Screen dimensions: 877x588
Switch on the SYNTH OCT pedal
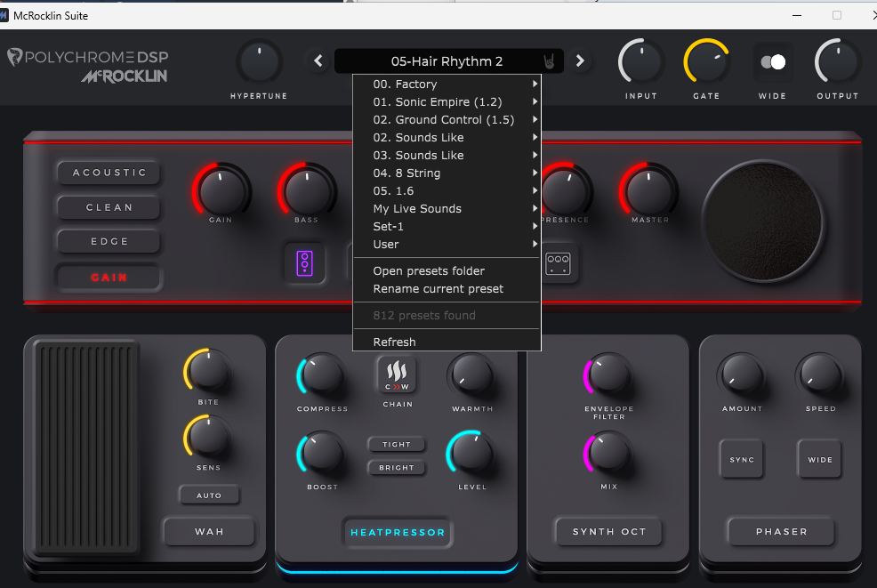tap(609, 531)
